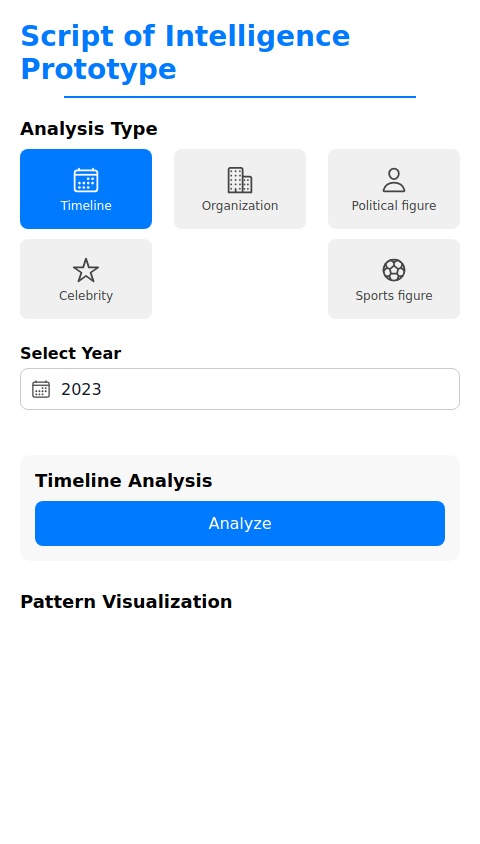The image size is (480, 844).
Task: Click the Pattern Visualization heading
Action: coord(126,602)
